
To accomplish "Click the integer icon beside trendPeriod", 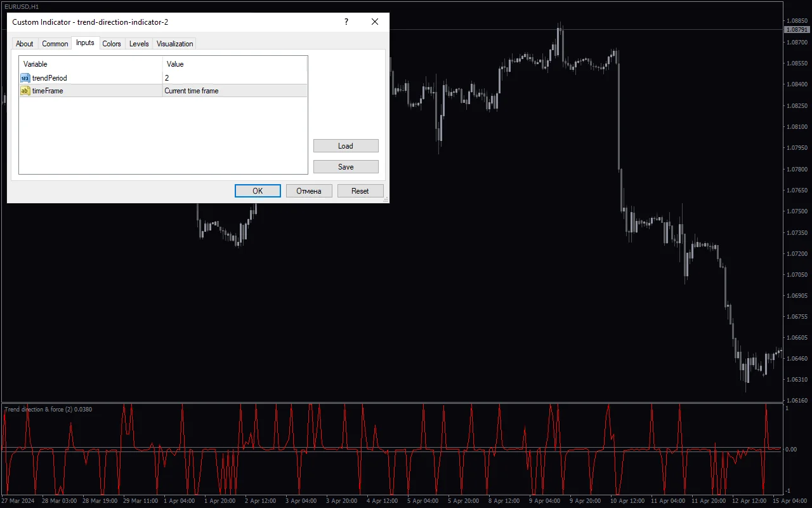I will 25,78.
